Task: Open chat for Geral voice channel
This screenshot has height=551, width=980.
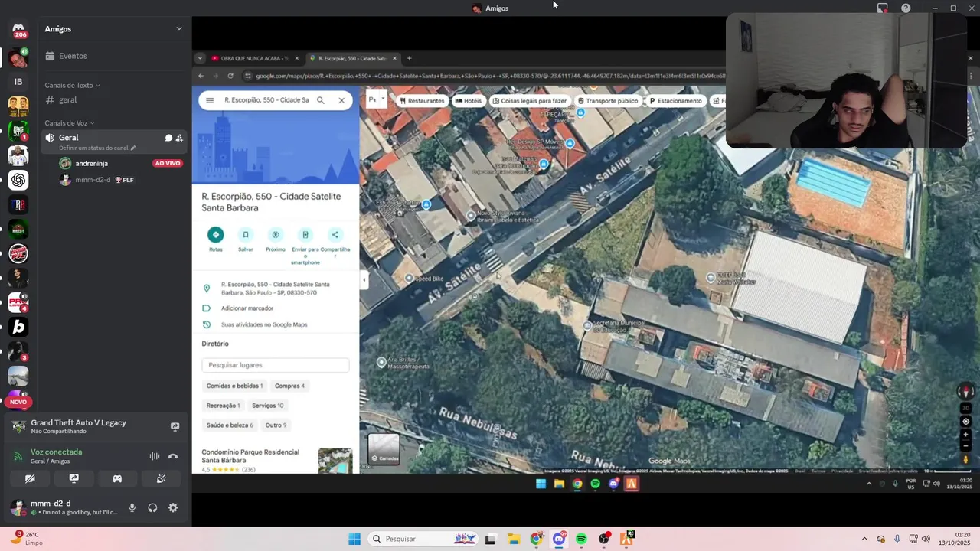Action: tap(168, 138)
